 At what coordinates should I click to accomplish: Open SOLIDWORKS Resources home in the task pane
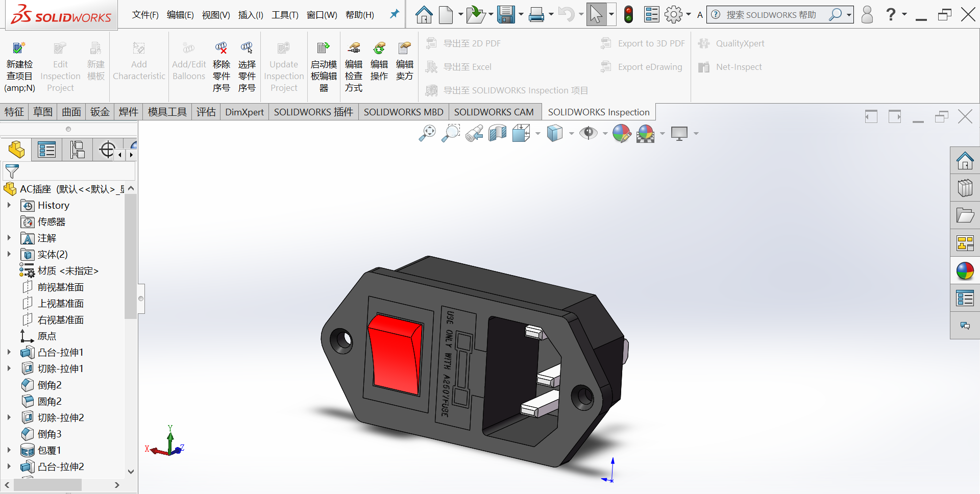click(965, 161)
